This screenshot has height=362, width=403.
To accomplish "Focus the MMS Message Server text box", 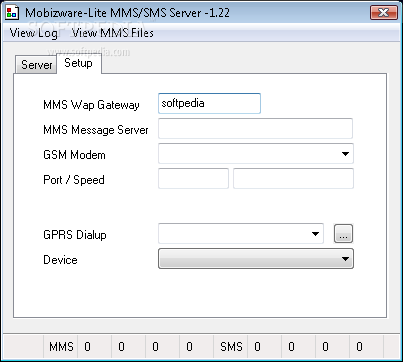I will (x=255, y=128).
